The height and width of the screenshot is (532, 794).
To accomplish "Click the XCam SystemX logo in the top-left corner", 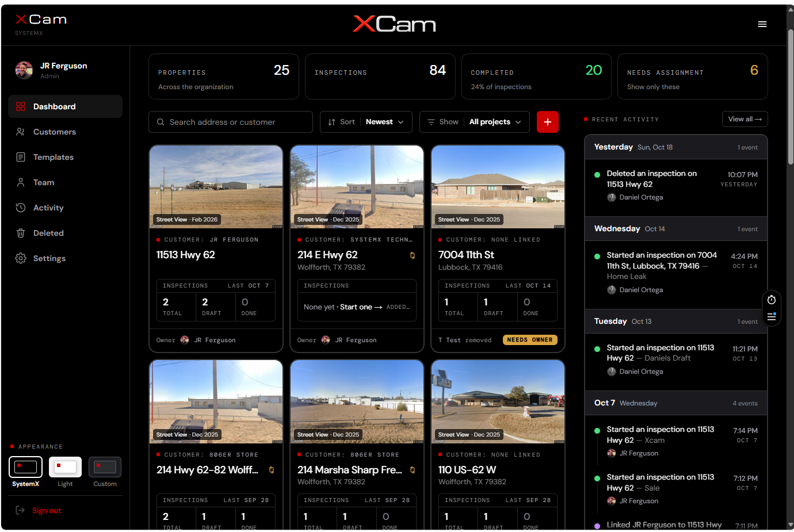I will pyautogui.click(x=41, y=25).
